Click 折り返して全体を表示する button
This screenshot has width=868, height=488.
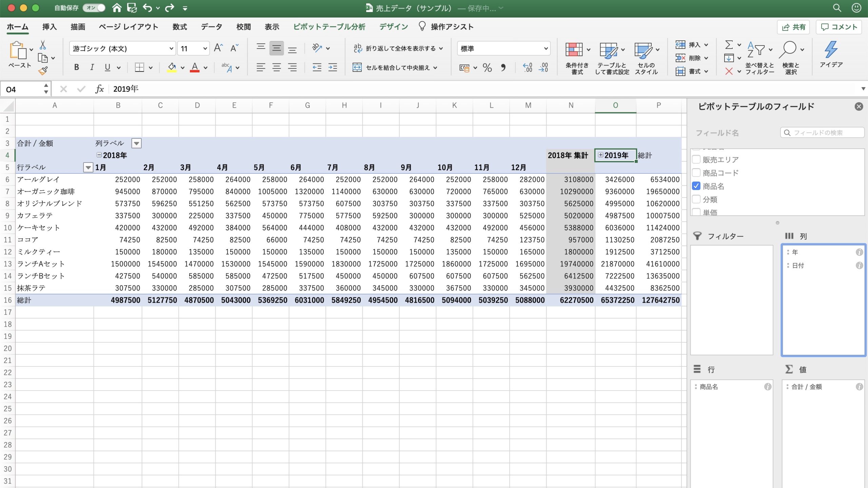[398, 48]
